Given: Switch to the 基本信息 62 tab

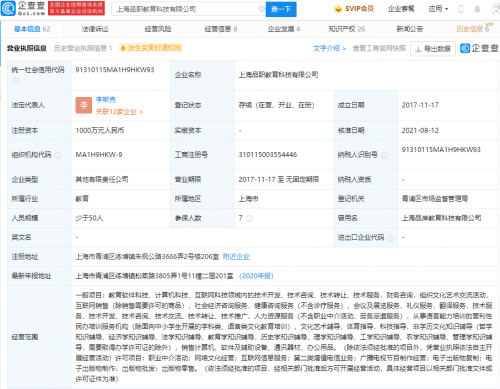Looking at the screenshot, I should pos(32,29).
